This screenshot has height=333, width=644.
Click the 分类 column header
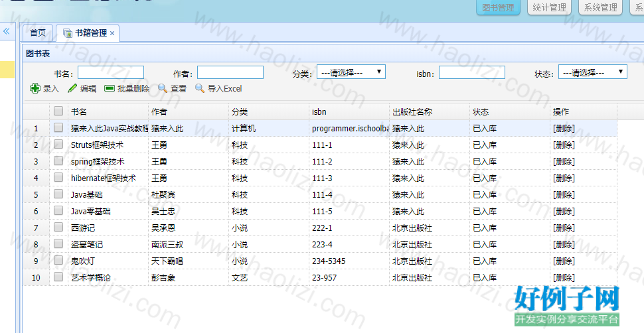tap(269, 111)
